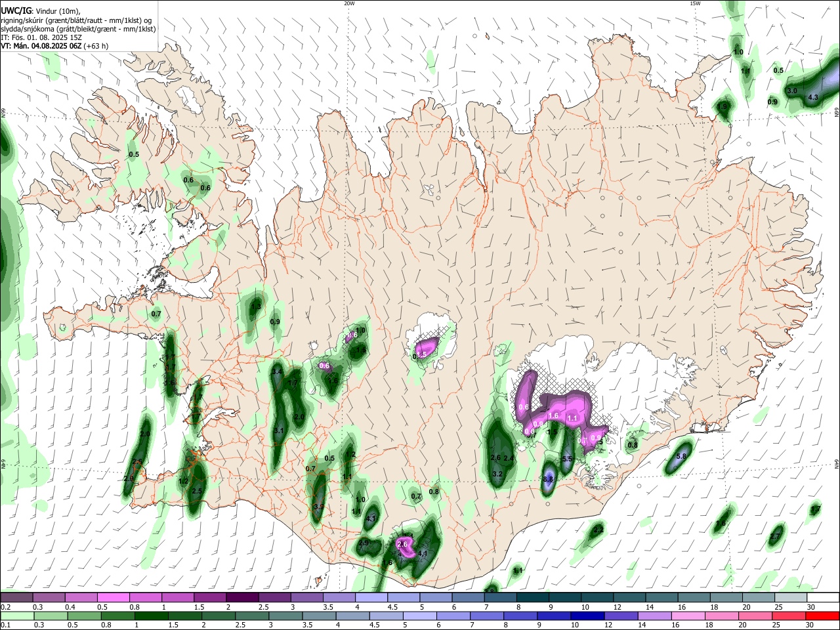Click the 3.0 precipitation value label
Screen dimensions: 840x630
[x=792, y=91]
